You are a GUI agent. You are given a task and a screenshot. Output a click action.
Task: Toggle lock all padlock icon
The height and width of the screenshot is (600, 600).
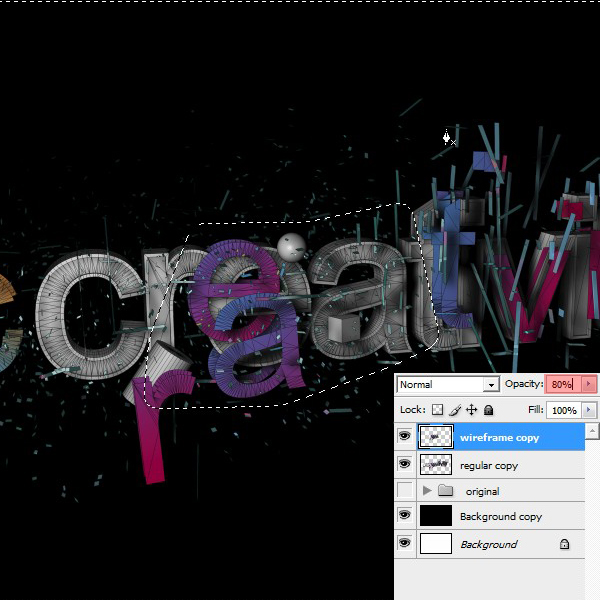click(x=488, y=410)
